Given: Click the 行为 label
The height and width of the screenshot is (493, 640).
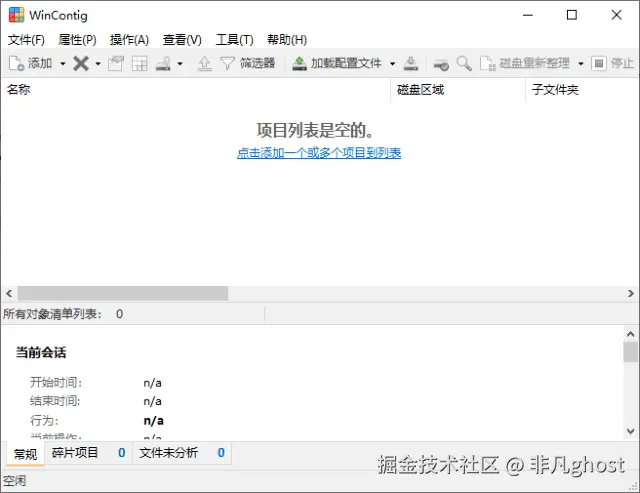Looking at the screenshot, I should click(x=44, y=420).
